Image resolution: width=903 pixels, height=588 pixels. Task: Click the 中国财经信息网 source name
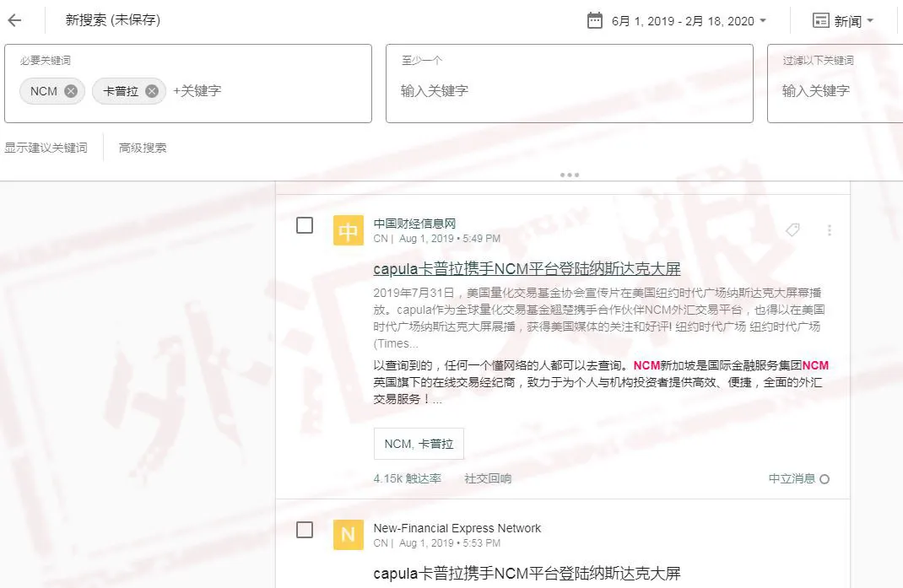(x=414, y=224)
